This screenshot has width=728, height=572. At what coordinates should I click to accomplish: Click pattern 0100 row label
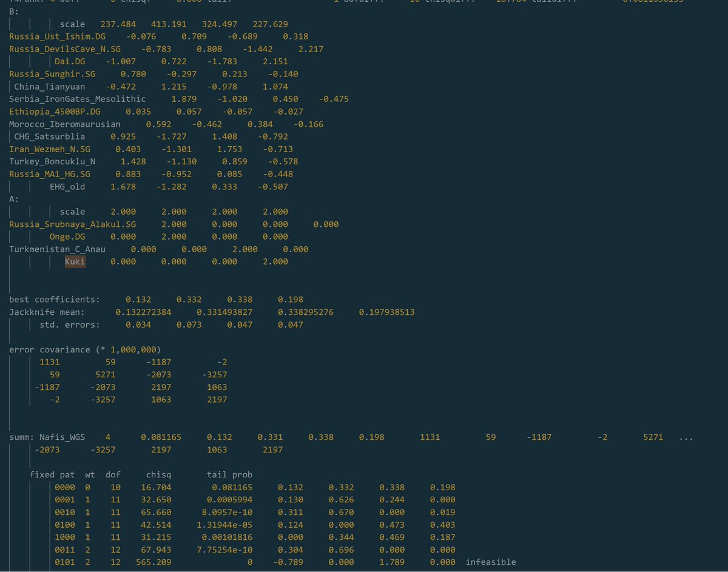[65, 525]
